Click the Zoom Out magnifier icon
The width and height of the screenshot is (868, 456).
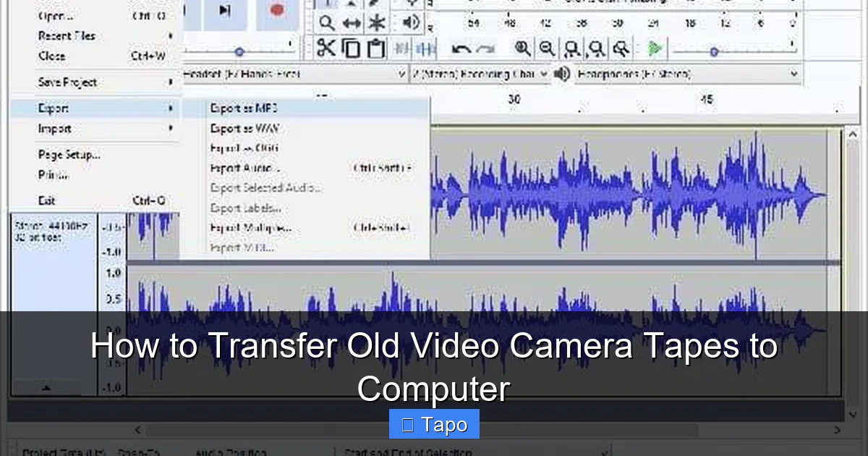pos(547,48)
